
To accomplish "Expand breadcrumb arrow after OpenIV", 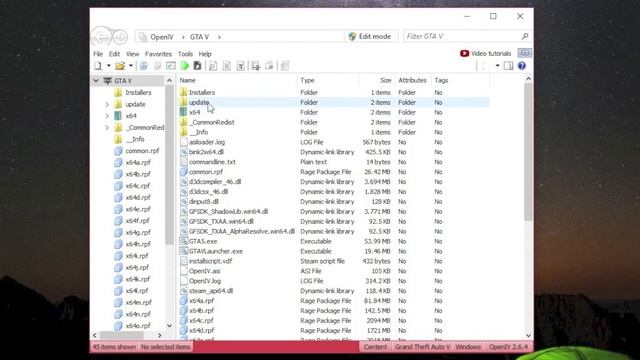I will point(183,37).
